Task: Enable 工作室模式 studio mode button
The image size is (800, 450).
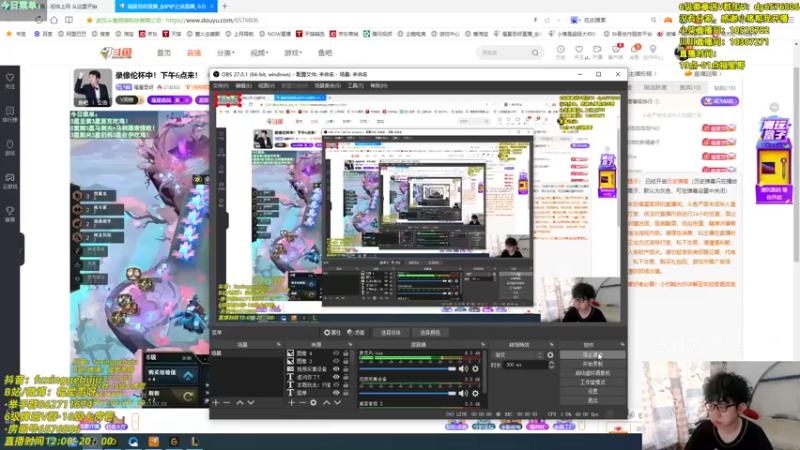Action: click(x=592, y=382)
